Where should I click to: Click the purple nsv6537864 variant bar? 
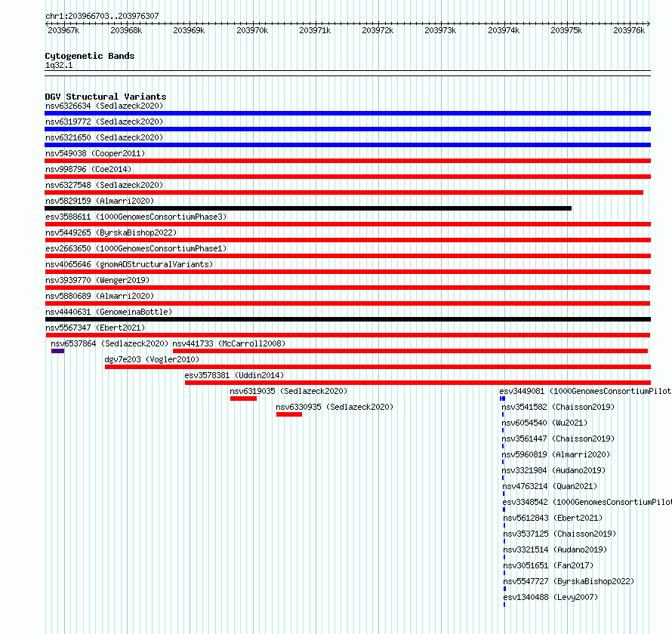(58, 351)
